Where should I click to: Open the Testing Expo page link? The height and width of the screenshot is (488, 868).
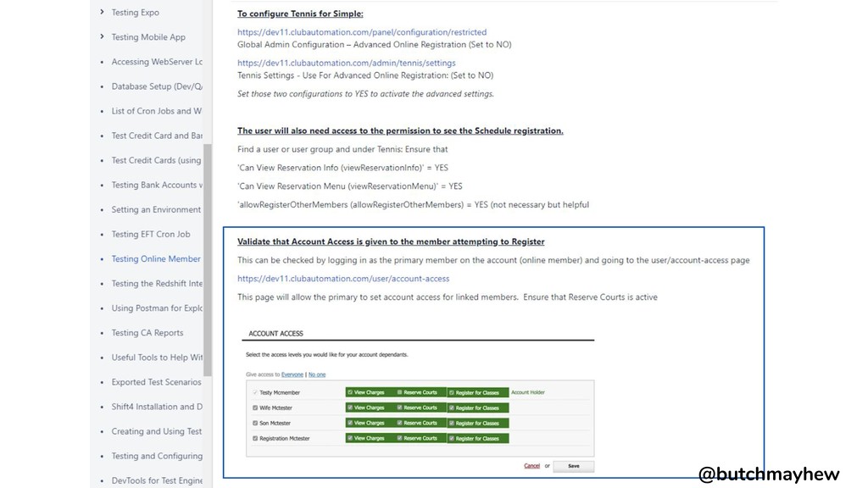coord(135,12)
